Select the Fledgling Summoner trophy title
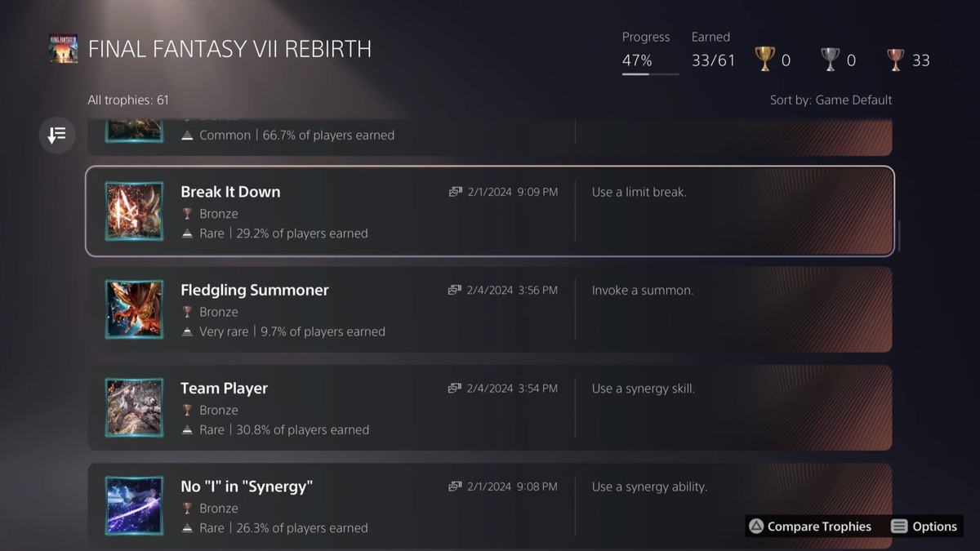 click(x=255, y=290)
